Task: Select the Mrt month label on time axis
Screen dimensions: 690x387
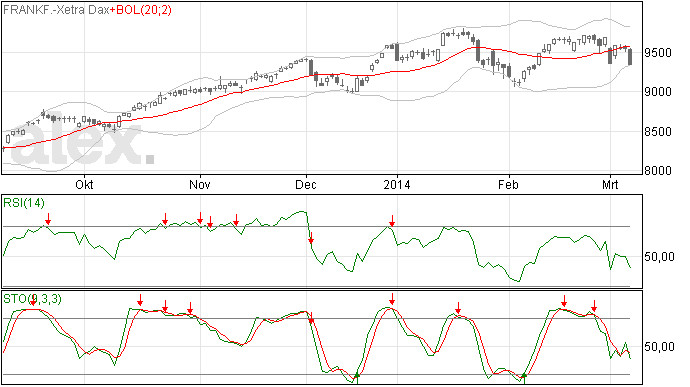Action: (x=610, y=184)
